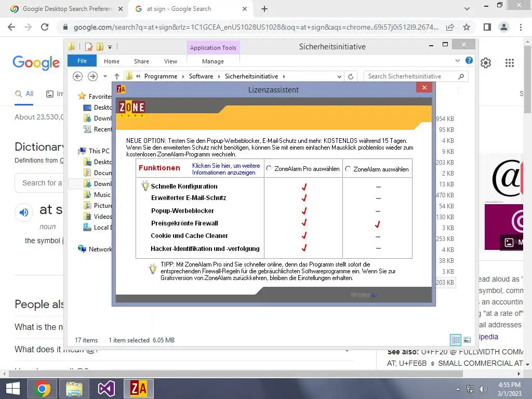This screenshot has width=532, height=399.
Task: Switch Explorer to large icons view
Action: pos(467,340)
